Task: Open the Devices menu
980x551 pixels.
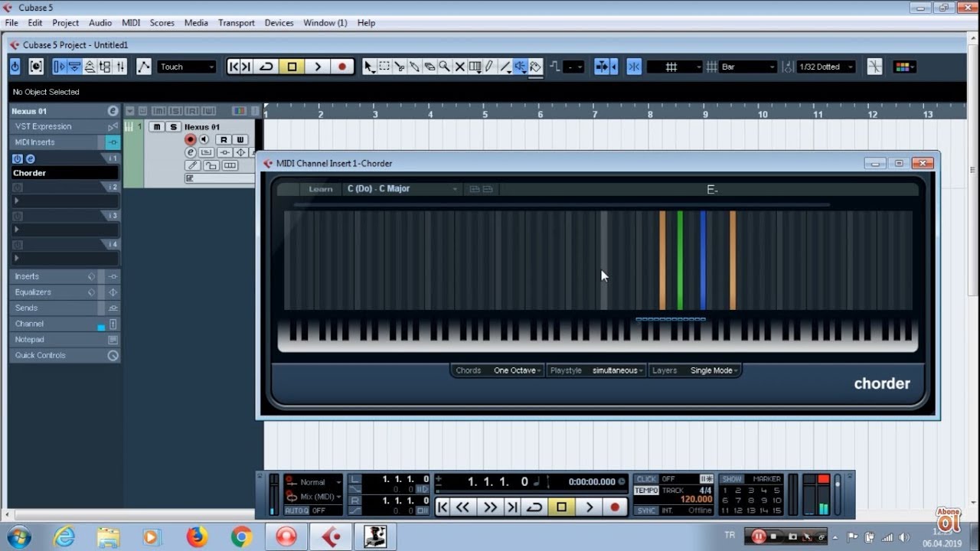Action: pyautogui.click(x=279, y=23)
